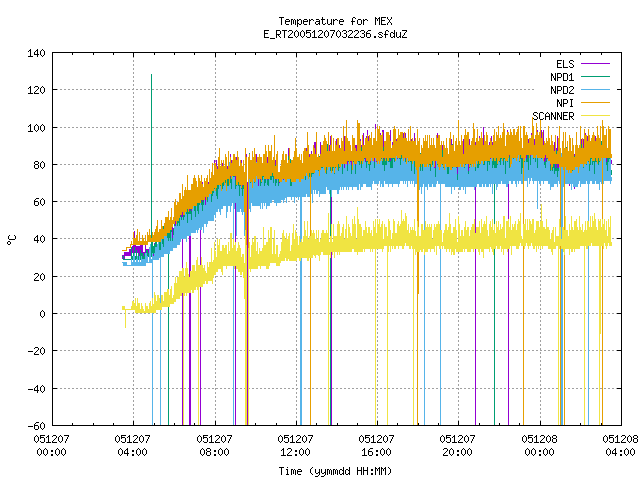The width and height of the screenshot is (640, 480).
Task: Click the SCANNER legend label
Action: pos(553,116)
